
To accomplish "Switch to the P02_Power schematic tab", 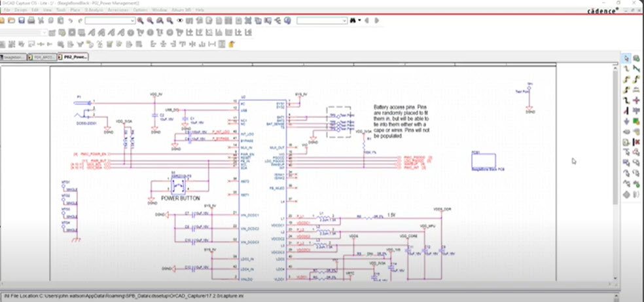I will pos(74,57).
